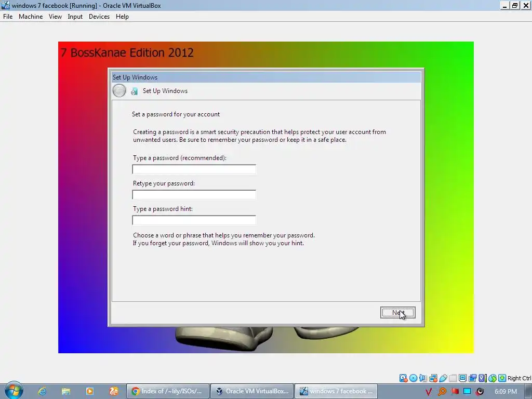Open the Machine menu

31,17
